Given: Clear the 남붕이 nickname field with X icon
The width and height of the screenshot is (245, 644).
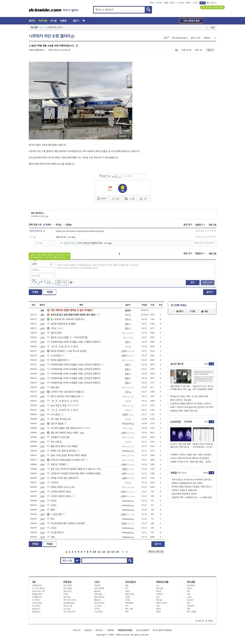Looking at the screenshot, I should (x=51, y=264).
